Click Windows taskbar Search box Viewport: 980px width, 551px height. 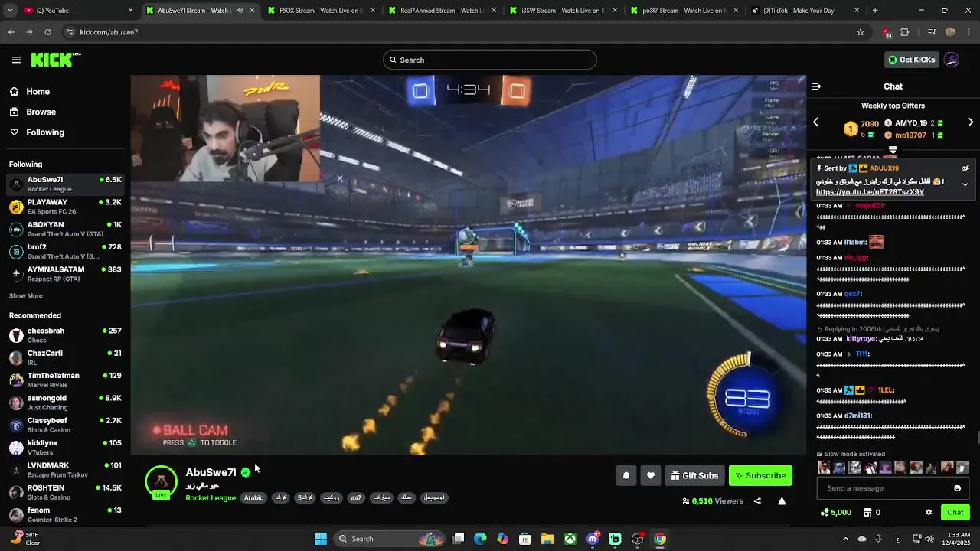click(390, 539)
